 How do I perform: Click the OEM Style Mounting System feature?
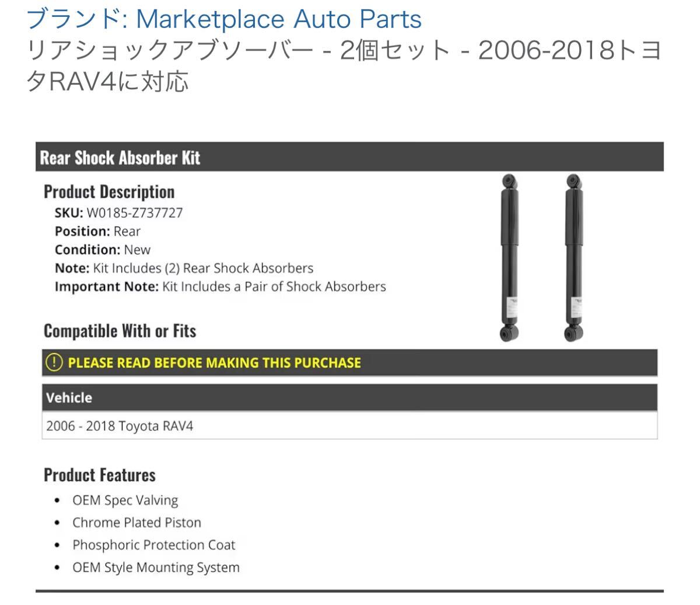pos(156,567)
